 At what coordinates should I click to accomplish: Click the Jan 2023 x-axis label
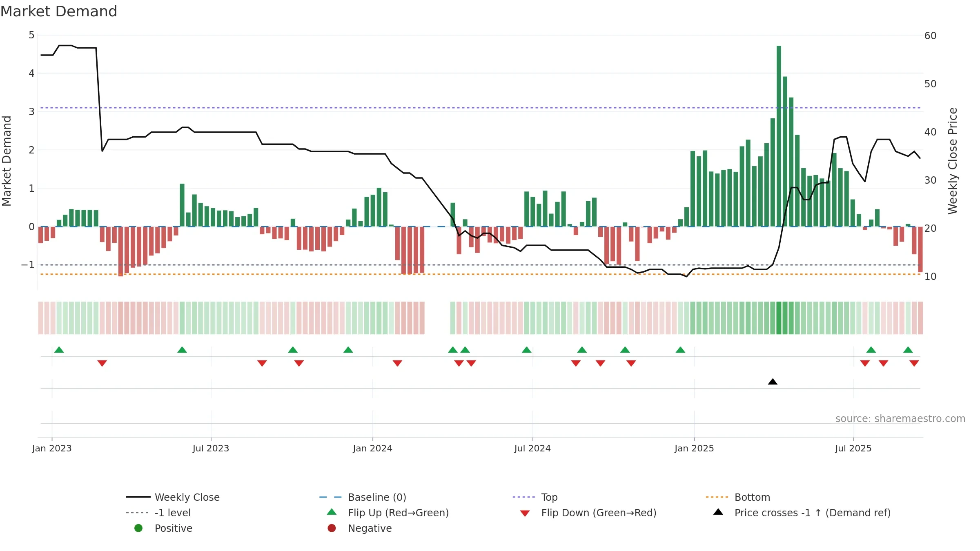52,448
